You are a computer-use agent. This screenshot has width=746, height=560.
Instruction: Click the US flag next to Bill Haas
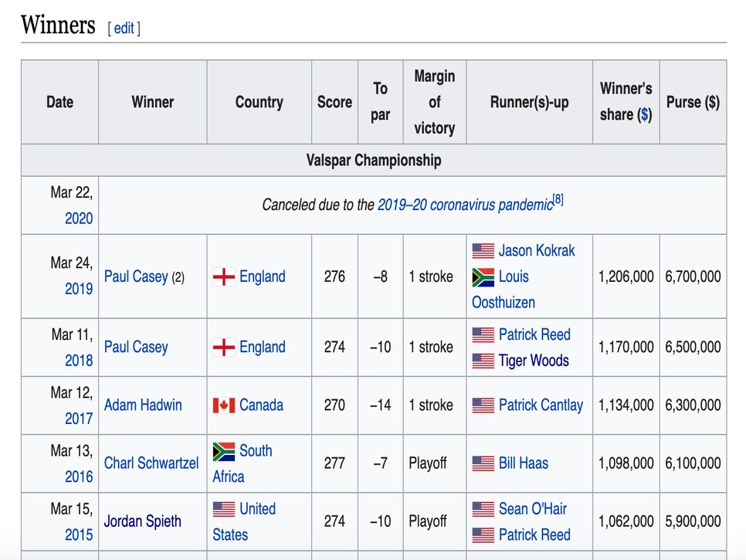(483, 463)
